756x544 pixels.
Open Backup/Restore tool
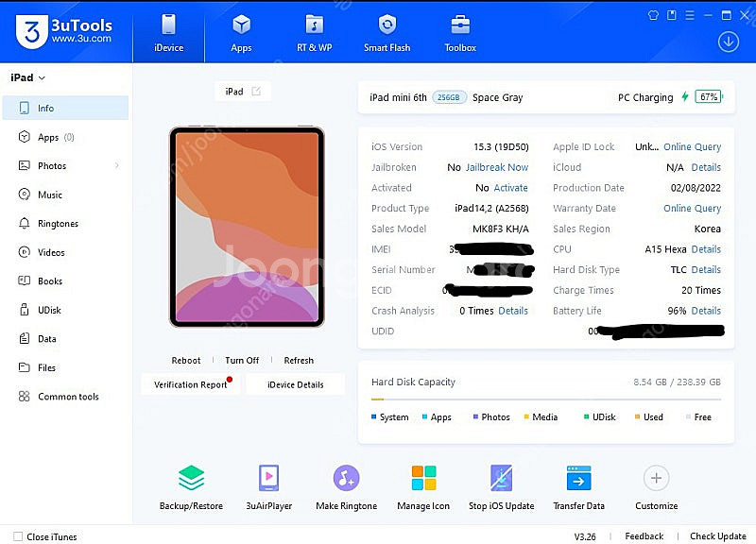pyautogui.click(x=192, y=487)
